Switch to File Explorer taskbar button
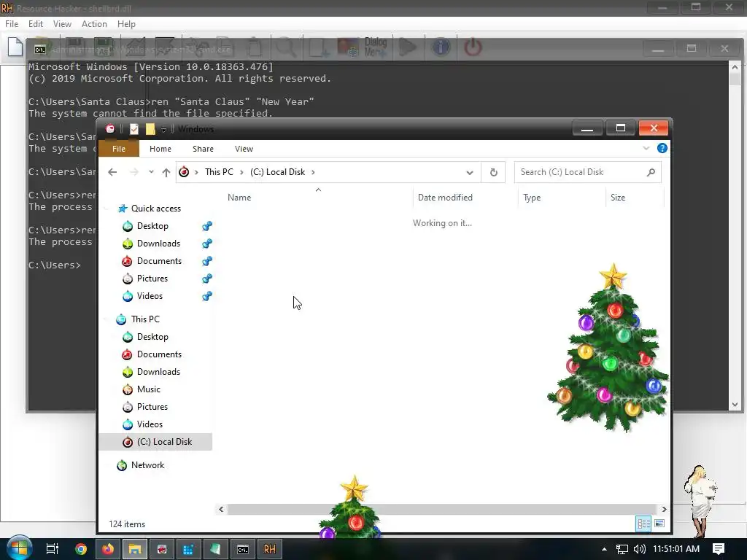Screen dimensions: 747x560 pyautogui.click(x=135, y=549)
